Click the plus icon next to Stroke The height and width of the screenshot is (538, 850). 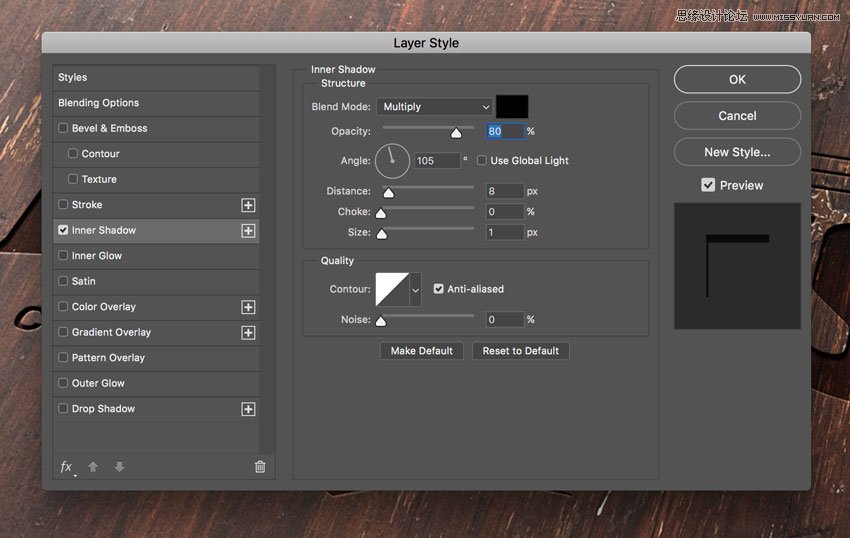[x=248, y=205]
